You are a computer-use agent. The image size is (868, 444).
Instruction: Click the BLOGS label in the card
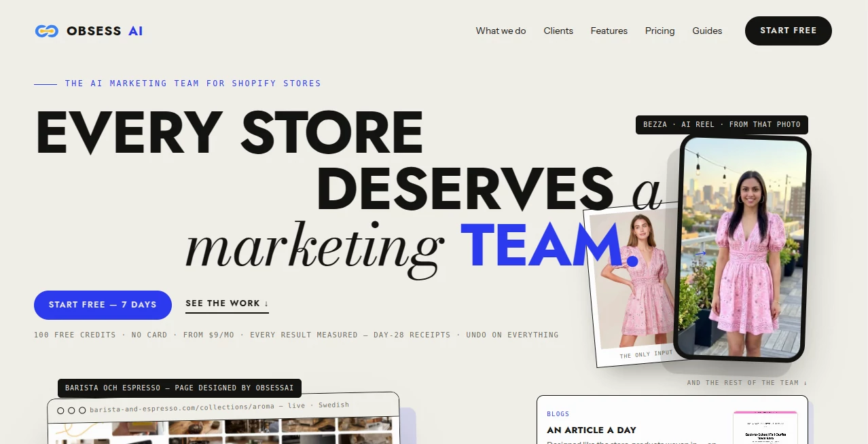(558, 414)
